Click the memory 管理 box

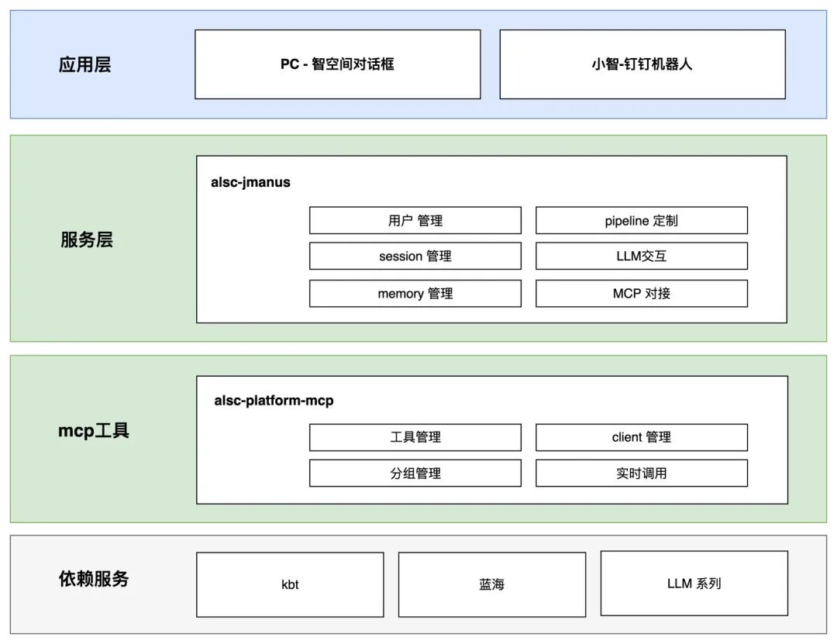click(x=415, y=293)
